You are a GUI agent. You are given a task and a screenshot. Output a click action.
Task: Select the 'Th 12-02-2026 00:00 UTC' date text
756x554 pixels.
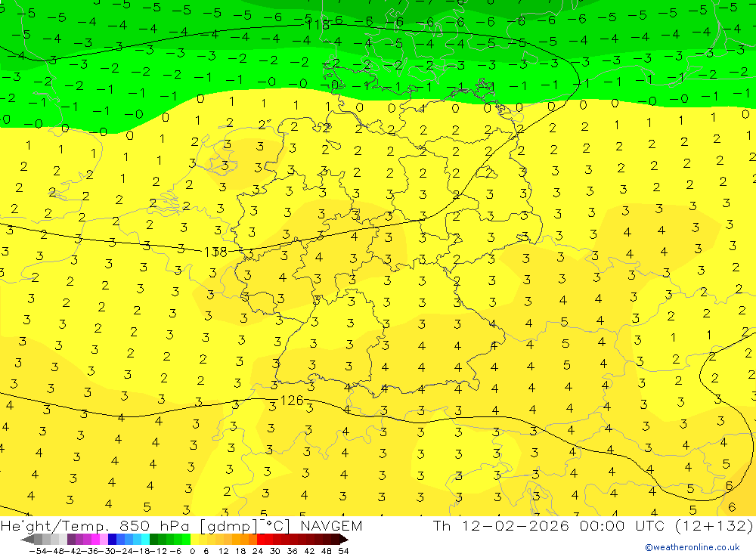click(x=550, y=525)
